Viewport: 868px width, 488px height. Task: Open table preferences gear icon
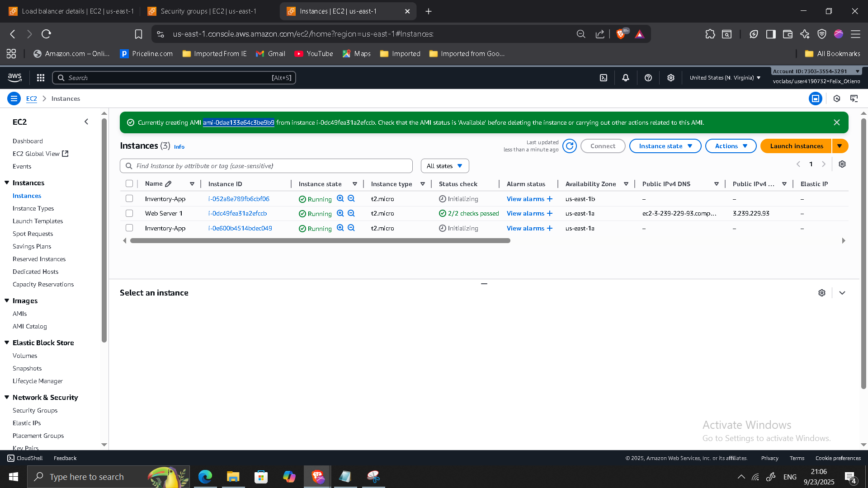pyautogui.click(x=842, y=164)
